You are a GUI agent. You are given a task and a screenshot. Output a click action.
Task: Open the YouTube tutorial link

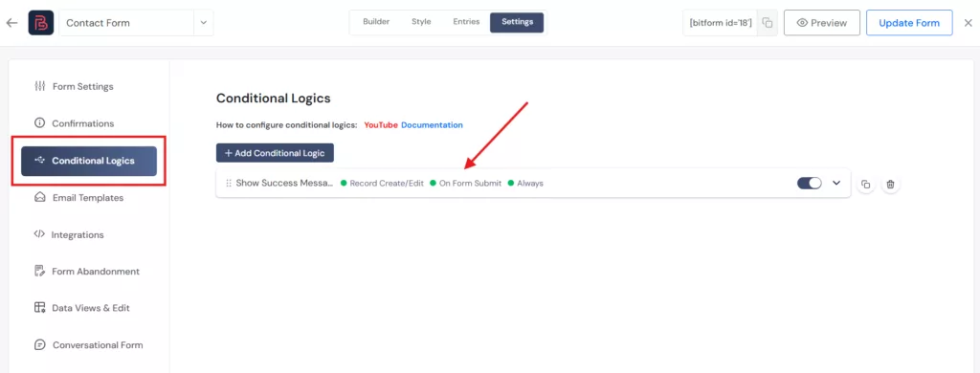[381, 125]
